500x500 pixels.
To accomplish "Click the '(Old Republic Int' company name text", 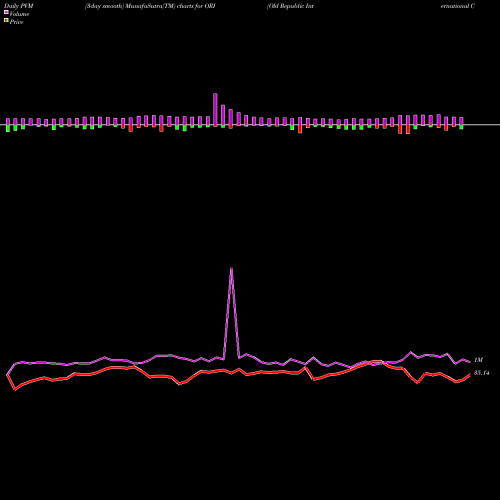I will (290, 6).
